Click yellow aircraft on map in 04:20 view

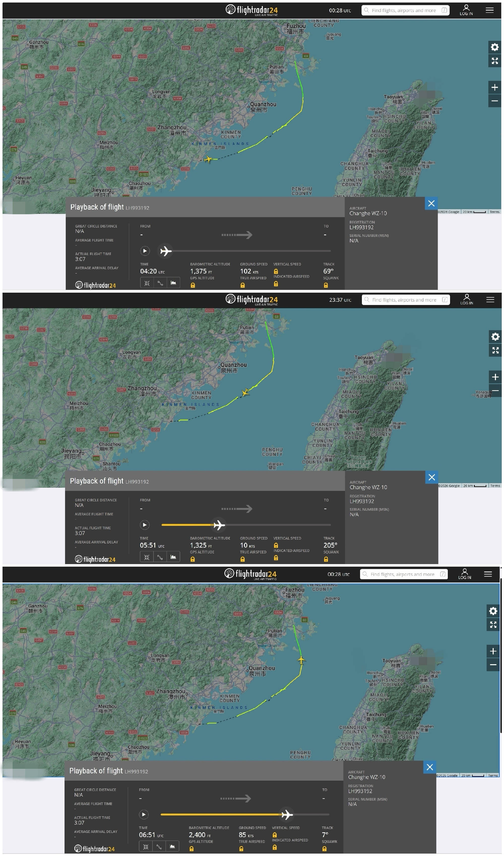point(208,159)
